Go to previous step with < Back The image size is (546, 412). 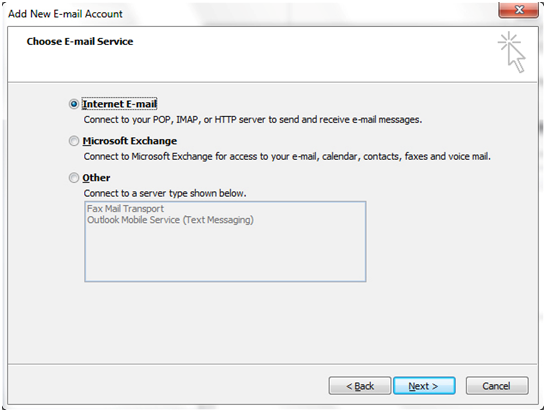[x=360, y=386]
